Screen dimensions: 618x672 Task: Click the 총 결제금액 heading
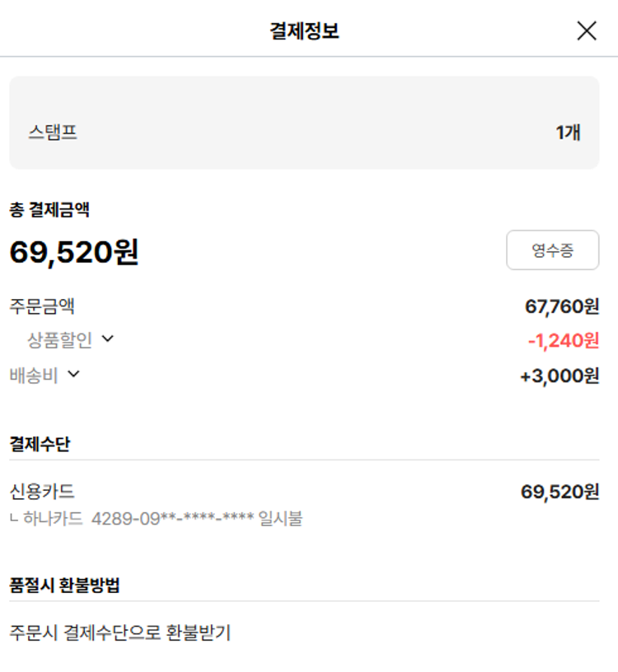coord(49,210)
